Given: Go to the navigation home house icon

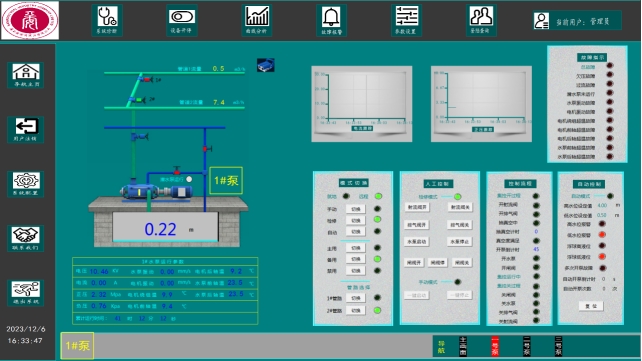Looking at the screenshot, I should click(x=26, y=75).
